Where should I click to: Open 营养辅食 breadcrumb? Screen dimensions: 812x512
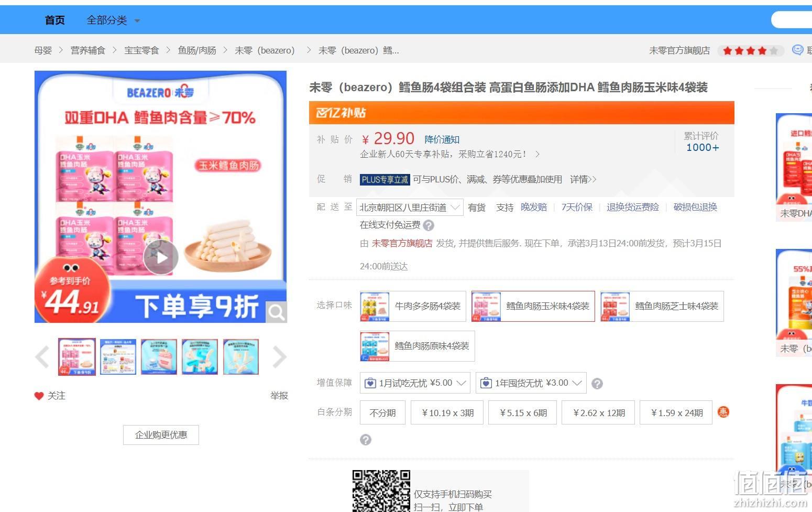coord(88,50)
